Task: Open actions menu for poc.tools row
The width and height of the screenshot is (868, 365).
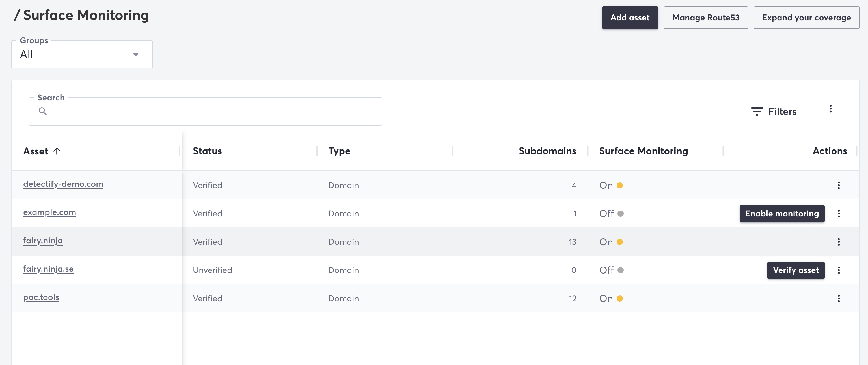Action: coord(838,299)
